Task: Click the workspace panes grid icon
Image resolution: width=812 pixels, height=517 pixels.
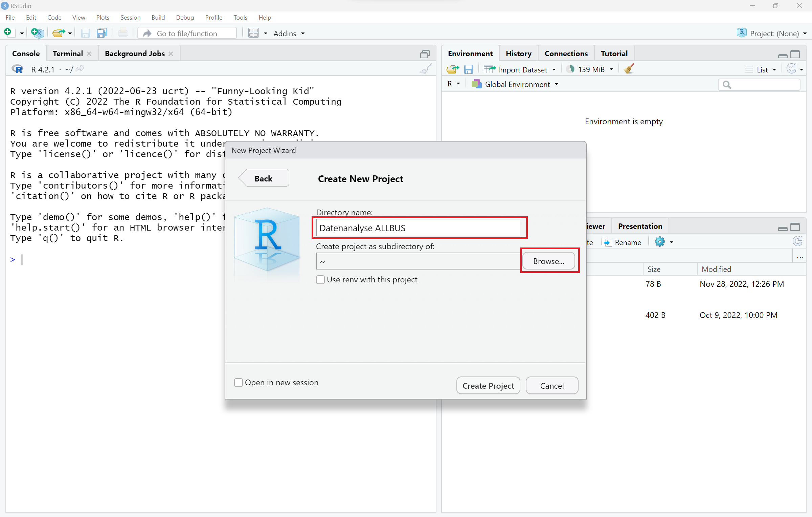Action: 253,33
